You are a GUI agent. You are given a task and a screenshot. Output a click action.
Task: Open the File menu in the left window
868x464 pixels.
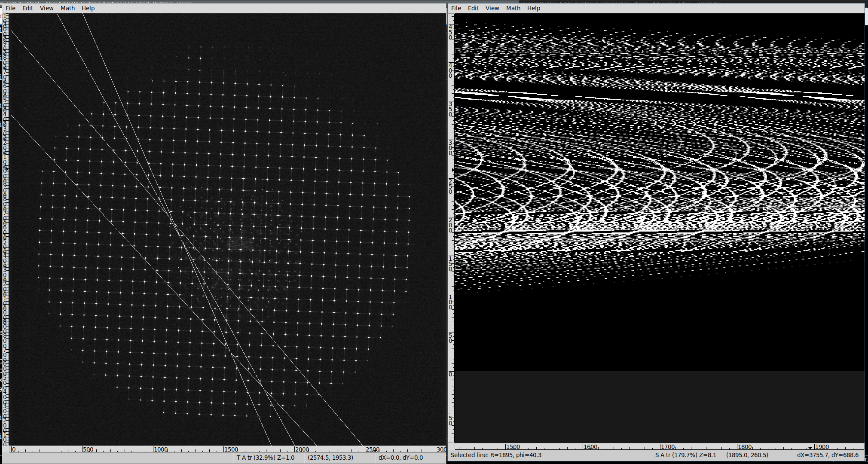10,8
